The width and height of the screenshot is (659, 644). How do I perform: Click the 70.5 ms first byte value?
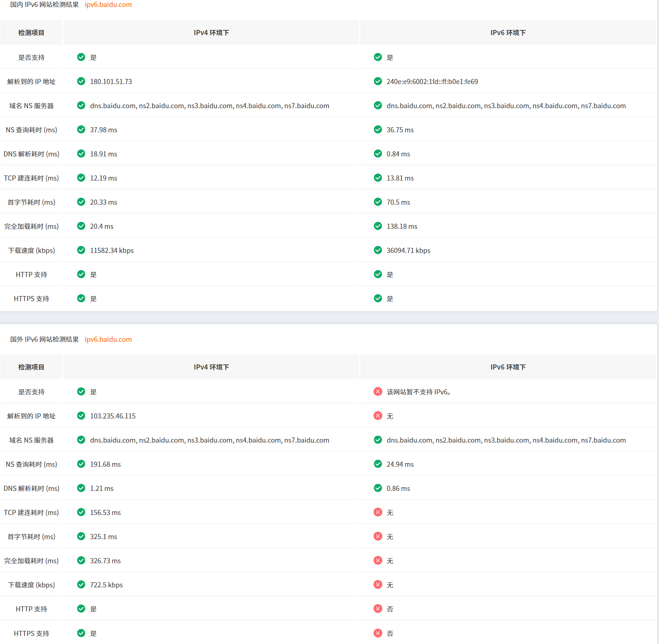click(x=398, y=202)
